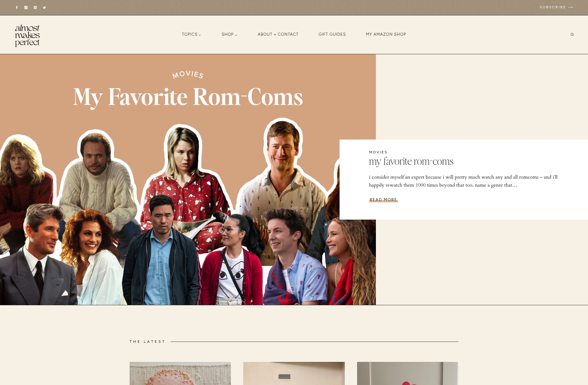
Task: Visit the Twitter bird icon
Action: pos(44,7)
